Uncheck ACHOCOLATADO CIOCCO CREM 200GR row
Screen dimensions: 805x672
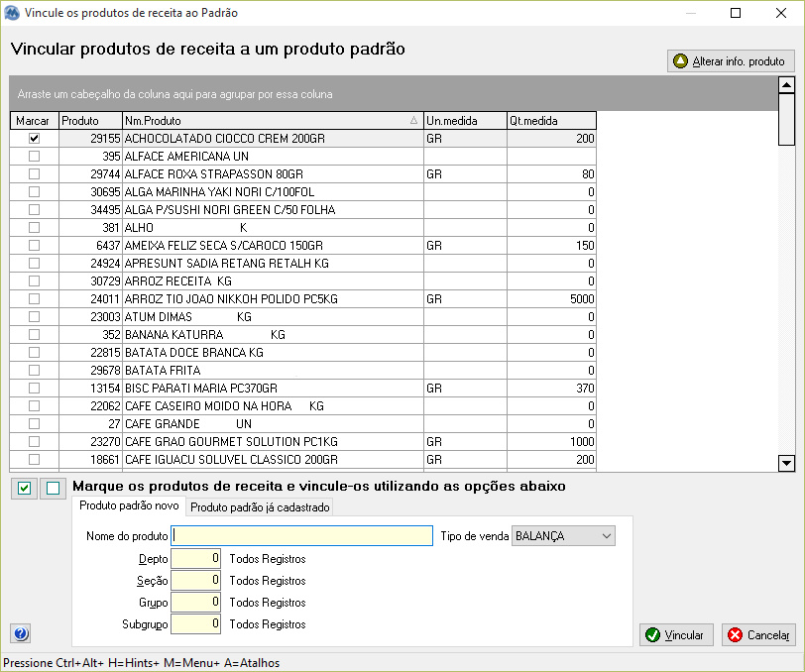point(34,138)
